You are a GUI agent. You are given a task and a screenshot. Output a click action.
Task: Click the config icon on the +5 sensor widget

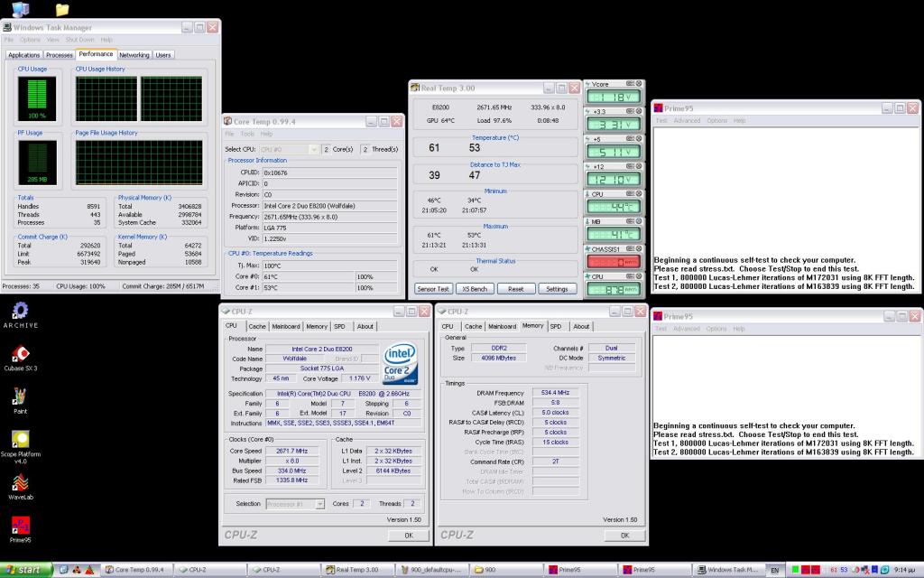pyautogui.click(x=630, y=138)
